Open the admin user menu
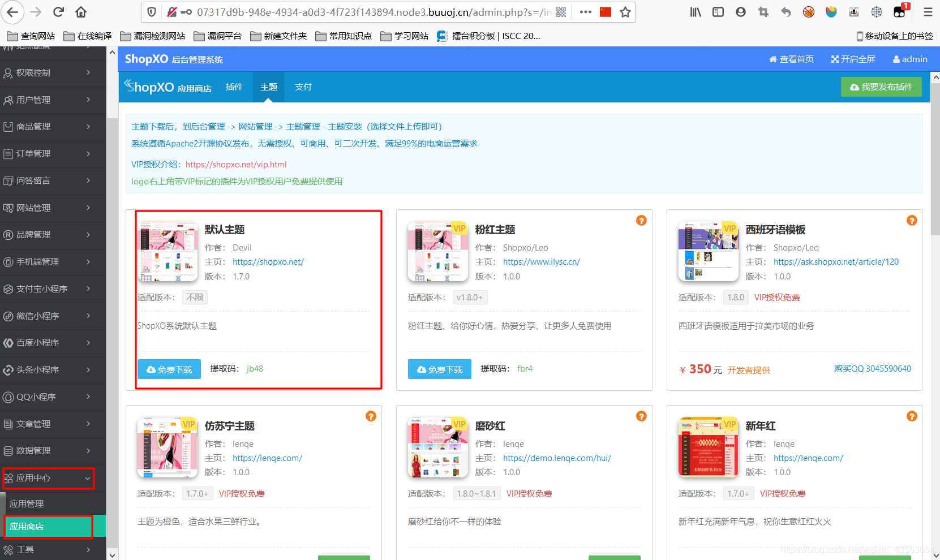Screen dimensions: 940x560 pos(910,59)
